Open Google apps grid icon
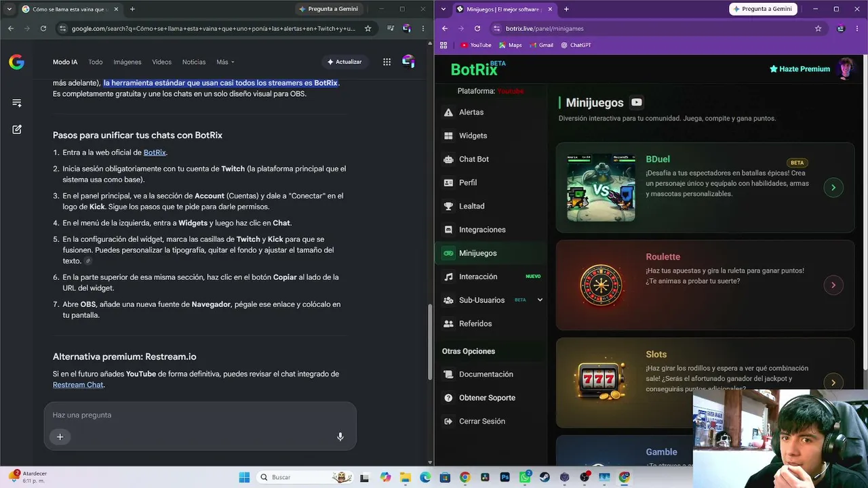The width and height of the screenshot is (868, 488). coord(387,62)
